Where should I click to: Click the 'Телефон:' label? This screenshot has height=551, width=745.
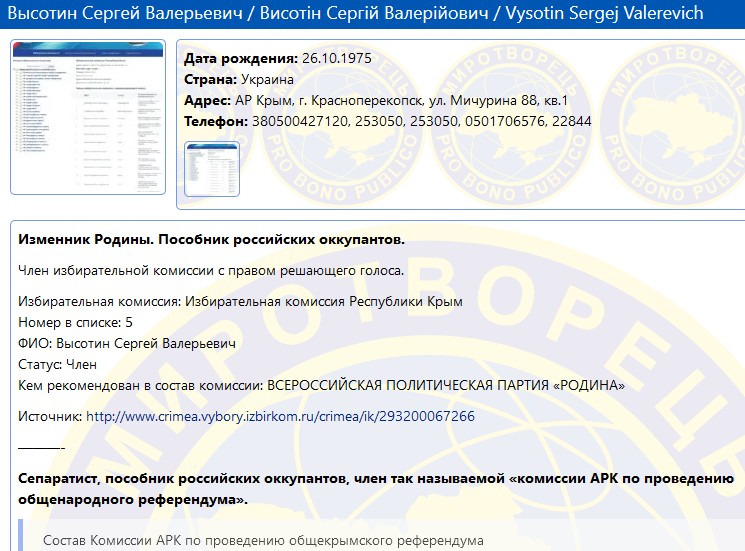tap(216, 122)
